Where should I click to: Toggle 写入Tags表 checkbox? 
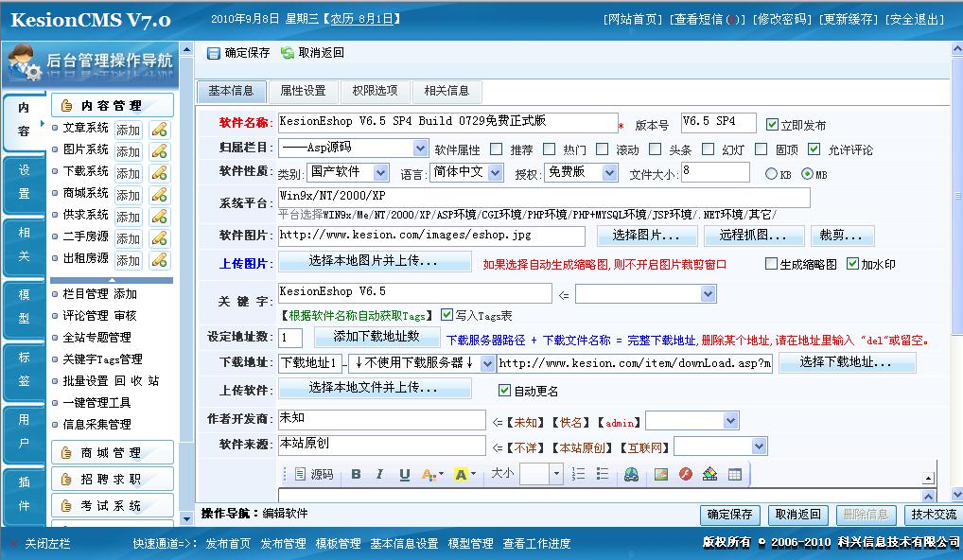click(447, 314)
